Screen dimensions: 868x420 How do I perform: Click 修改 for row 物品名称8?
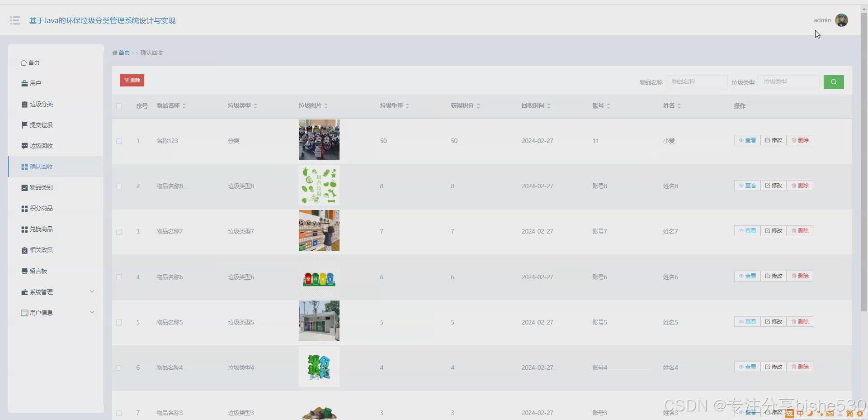(x=774, y=186)
